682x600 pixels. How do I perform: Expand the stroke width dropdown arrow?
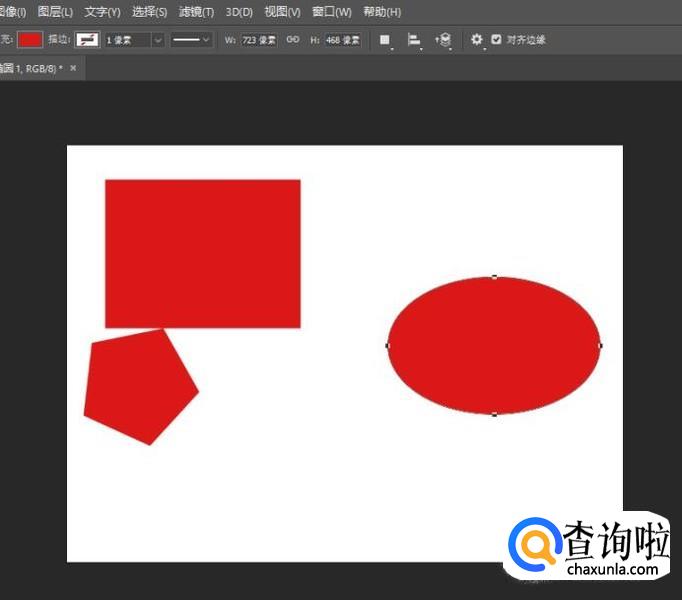[x=157, y=40]
